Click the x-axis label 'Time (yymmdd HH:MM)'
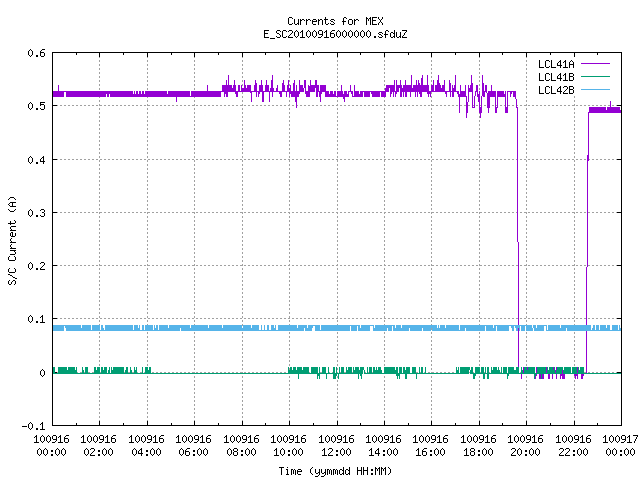640x480 pixels. point(335,471)
